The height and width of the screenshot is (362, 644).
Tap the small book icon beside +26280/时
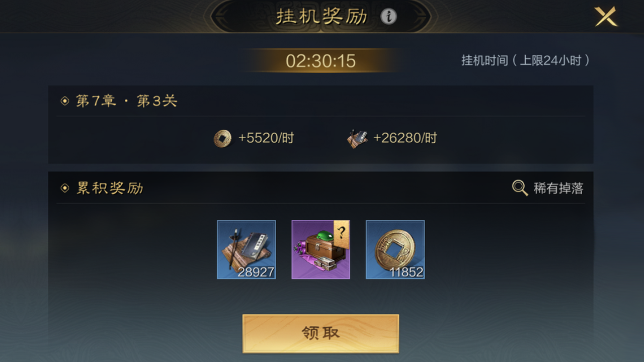pos(357,138)
